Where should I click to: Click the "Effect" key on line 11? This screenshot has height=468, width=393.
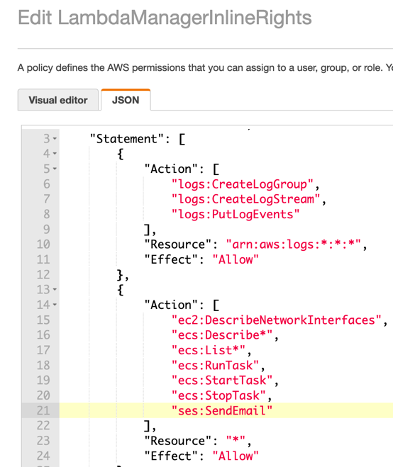tap(171, 259)
